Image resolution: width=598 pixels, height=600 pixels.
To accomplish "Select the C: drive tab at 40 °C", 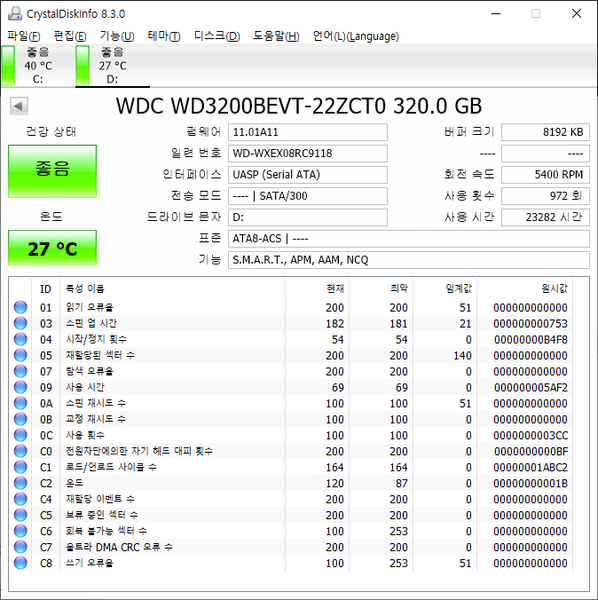I will tap(37, 66).
